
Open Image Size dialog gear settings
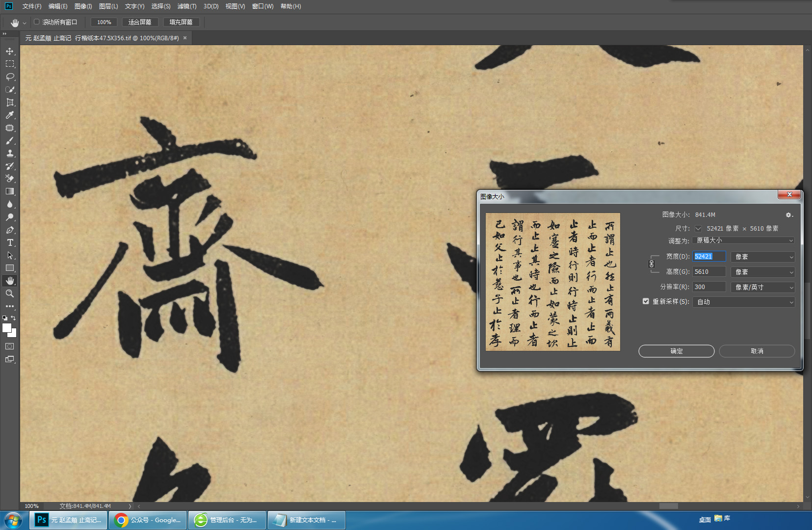click(789, 215)
